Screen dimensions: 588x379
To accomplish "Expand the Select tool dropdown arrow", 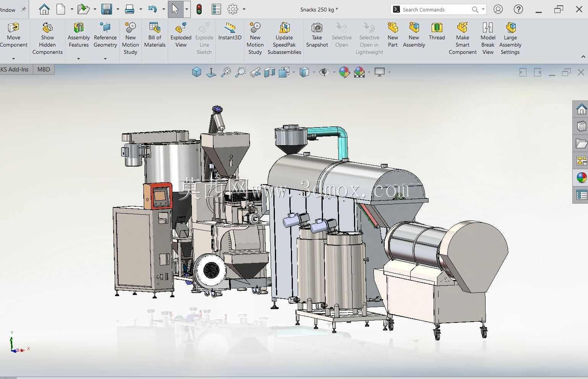I will pyautogui.click(x=187, y=9).
